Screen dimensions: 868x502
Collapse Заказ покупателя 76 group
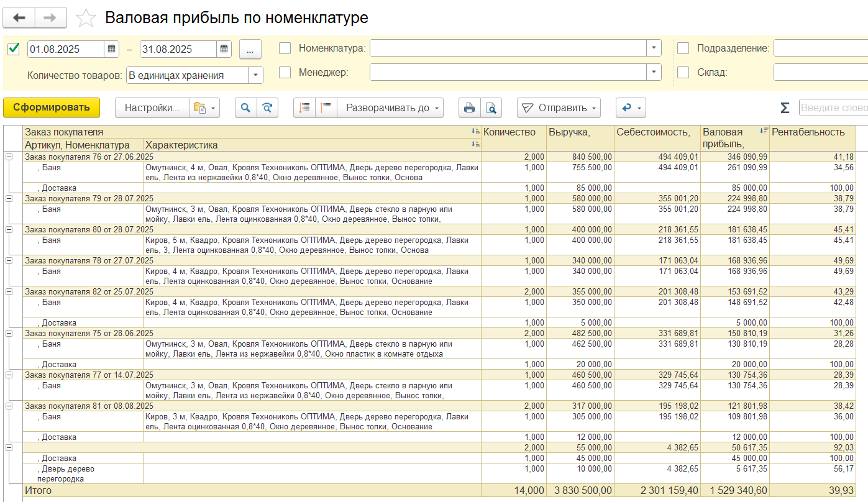(9, 157)
